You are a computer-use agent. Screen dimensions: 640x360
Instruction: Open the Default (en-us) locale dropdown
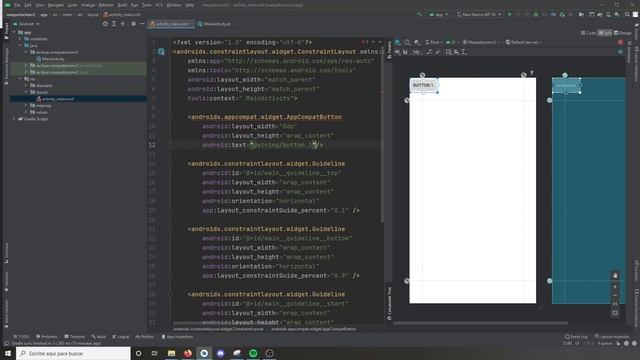pos(524,42)
